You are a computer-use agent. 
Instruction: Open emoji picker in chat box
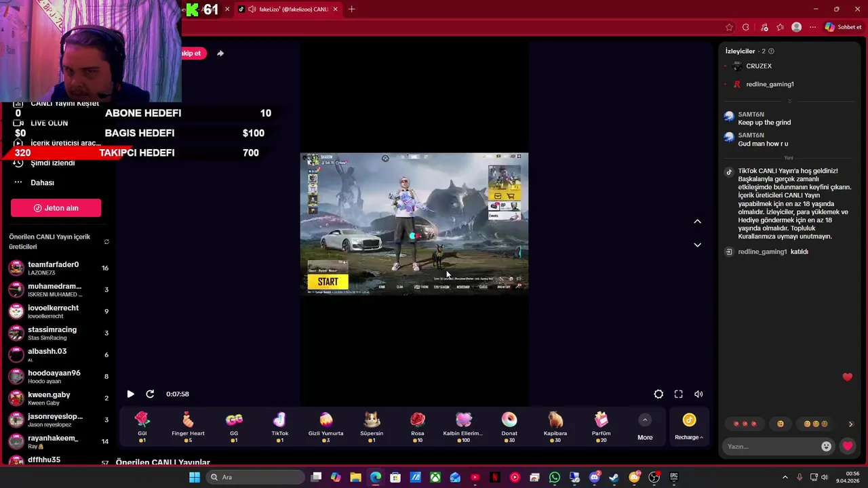(826, 446)
